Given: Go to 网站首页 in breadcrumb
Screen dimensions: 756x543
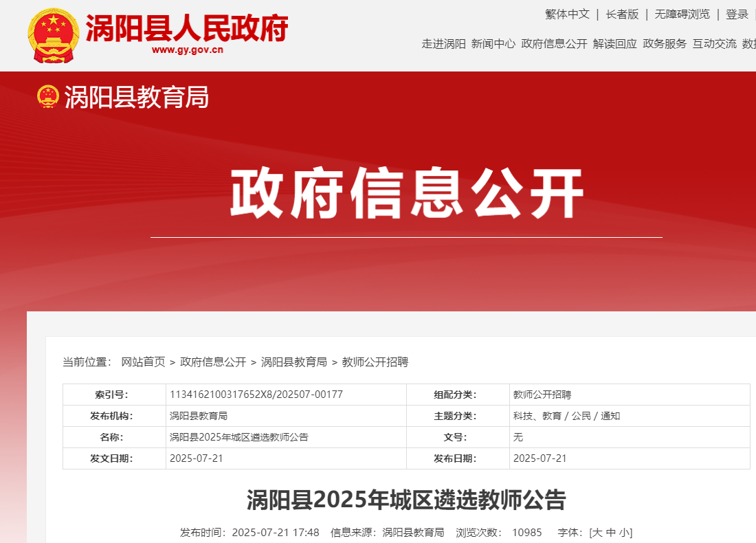Looking at the screenshot, I should tap(143, 362).
